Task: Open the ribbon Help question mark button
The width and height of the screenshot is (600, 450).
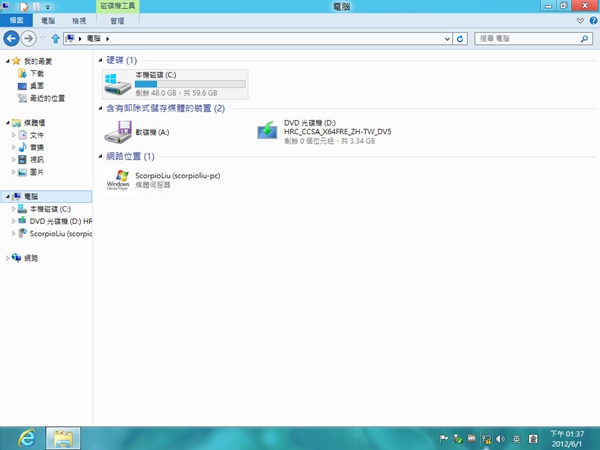Action: coord(592,20)
